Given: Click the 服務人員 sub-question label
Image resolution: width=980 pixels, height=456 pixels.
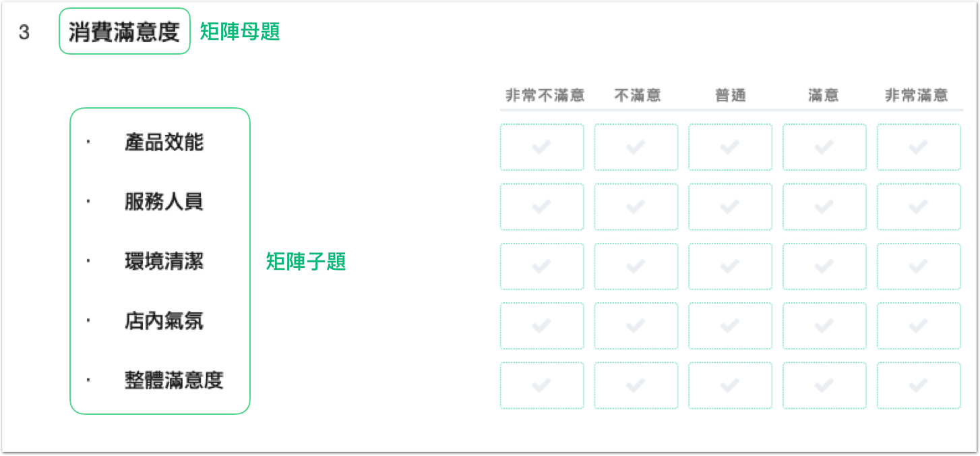Looking at the screenshot, I should coord(164,202).
